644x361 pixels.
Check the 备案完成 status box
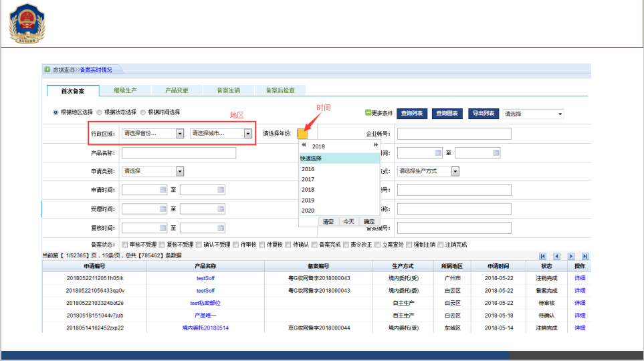(314, 245)
